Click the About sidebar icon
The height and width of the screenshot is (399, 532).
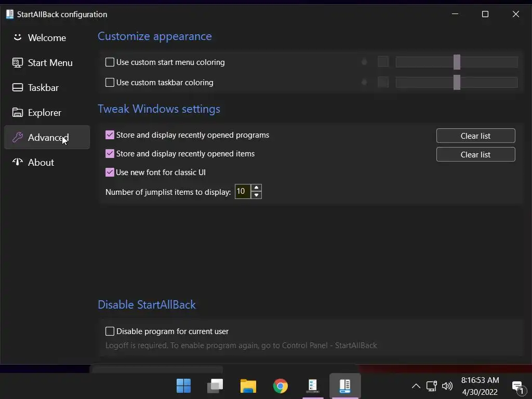click(x=17, y=162)
